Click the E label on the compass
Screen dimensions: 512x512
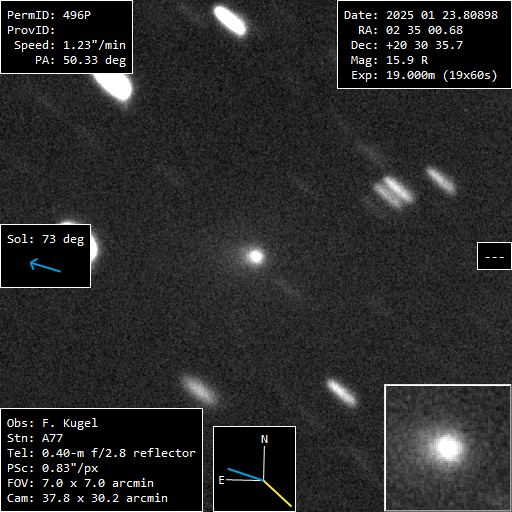(x=221, y=480)
